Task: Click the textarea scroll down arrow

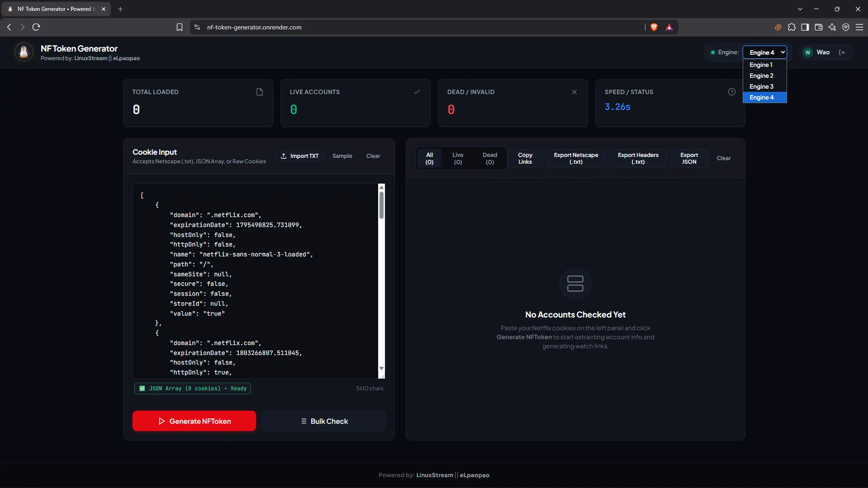Action: 381,368
